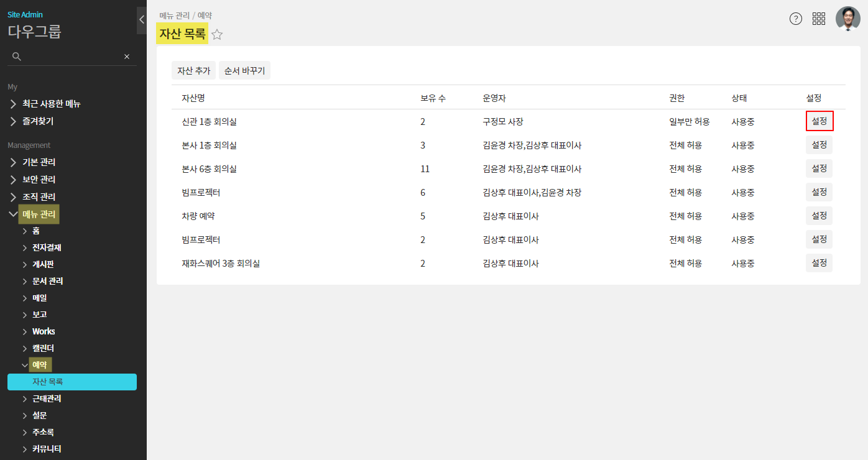The height and width of the screenshot is (460, 868).
Task: Click the 순서 바꾸기 button
Action: coord(244,71)
